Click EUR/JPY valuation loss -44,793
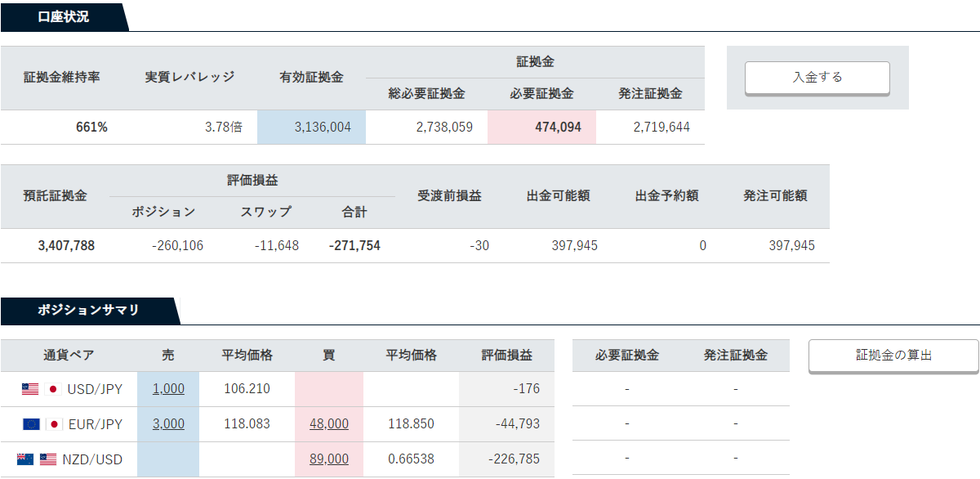980x479 pixels. coord(518,424)
